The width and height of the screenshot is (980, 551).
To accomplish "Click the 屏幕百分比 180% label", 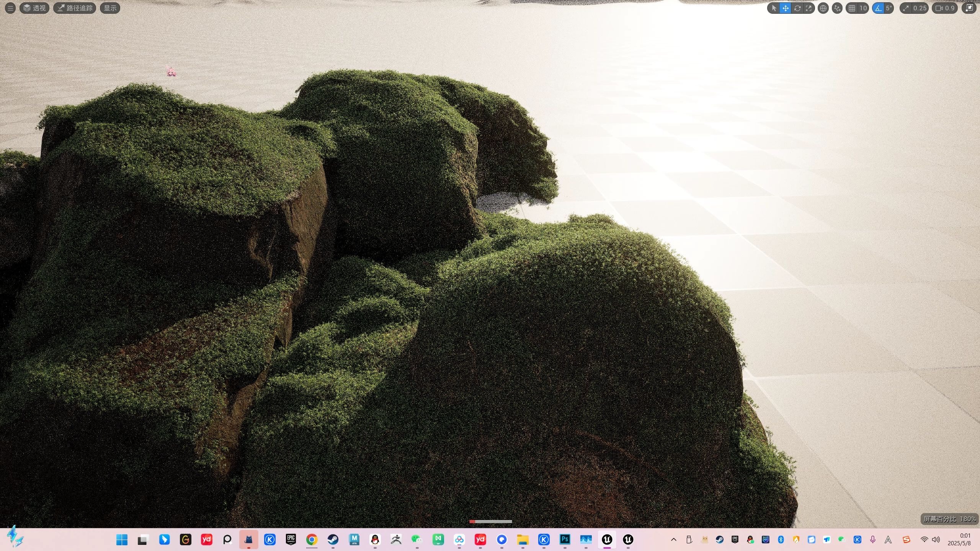I will tap(949, 519).
